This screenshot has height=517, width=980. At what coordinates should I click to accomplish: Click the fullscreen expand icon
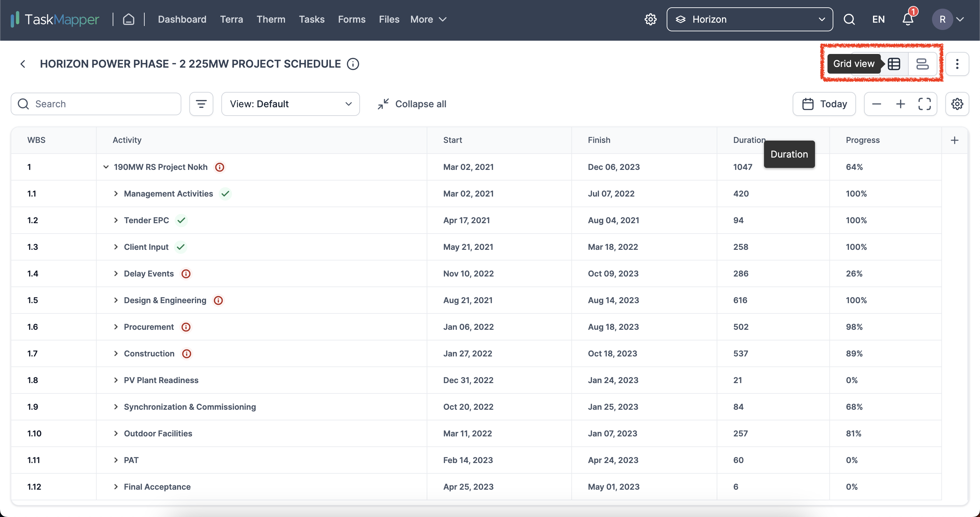tap(924, 103)
